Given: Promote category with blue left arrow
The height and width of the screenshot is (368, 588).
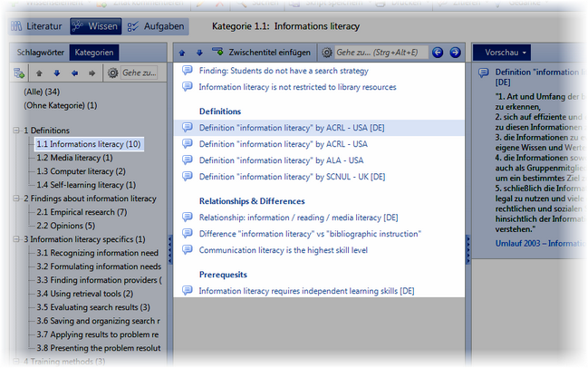Looking at the screenshot, I should 74,73.
